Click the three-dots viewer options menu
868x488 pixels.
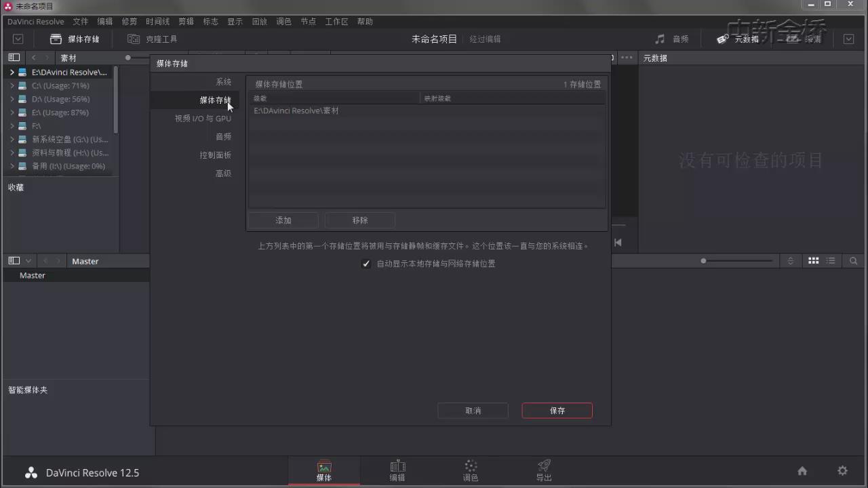(627, 58)
